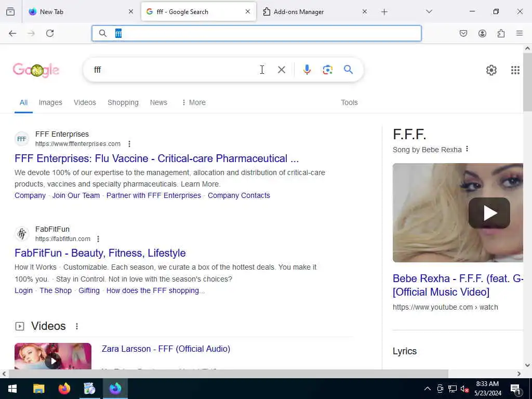
Task: Open the Join Our Team sitelink
Action: 76,195
